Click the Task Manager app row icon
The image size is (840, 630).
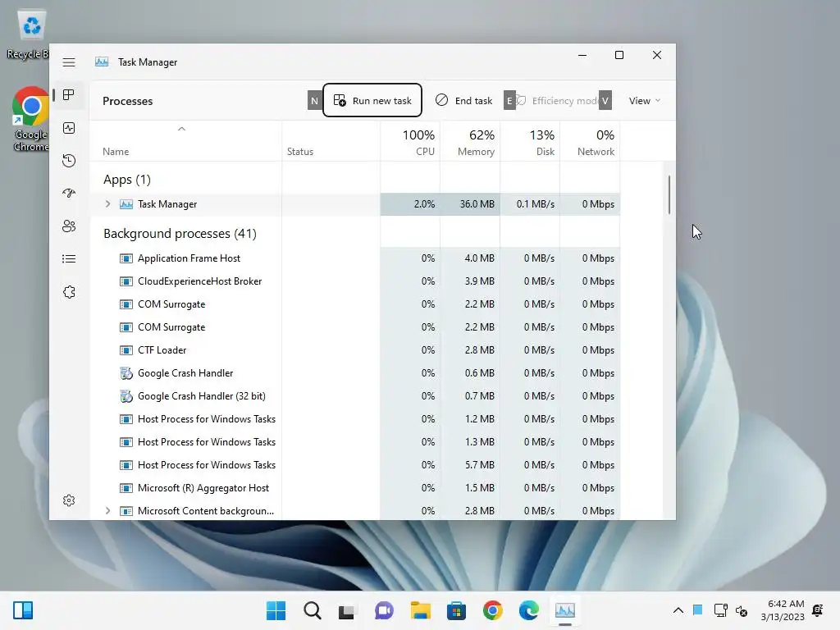[126, 204]
